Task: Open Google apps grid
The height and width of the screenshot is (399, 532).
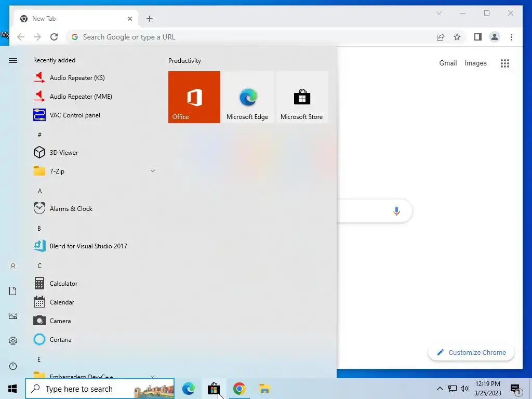Action: 505,63
